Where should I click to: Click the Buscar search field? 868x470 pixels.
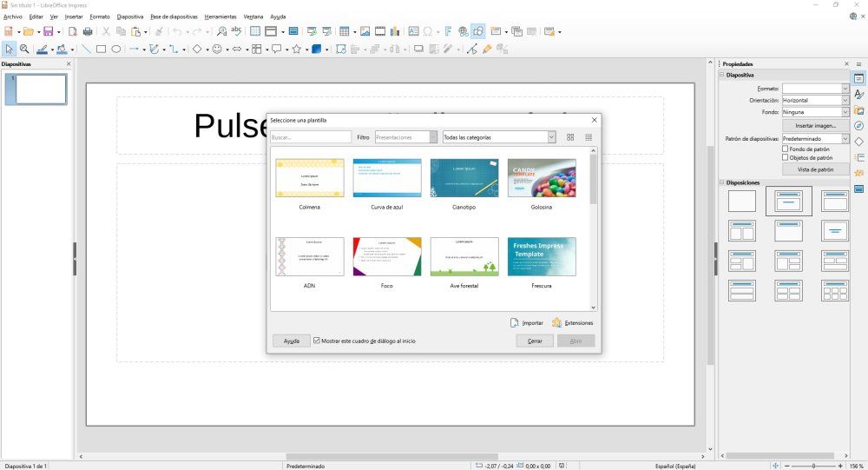click(x=311, y=137)
